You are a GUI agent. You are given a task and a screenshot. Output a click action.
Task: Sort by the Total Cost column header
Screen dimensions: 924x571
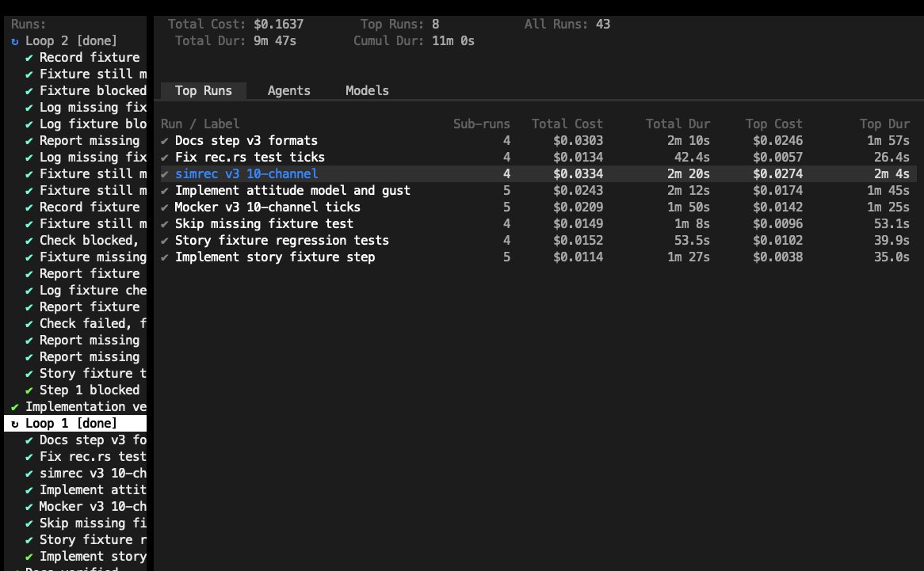click(x=567, y=124)
